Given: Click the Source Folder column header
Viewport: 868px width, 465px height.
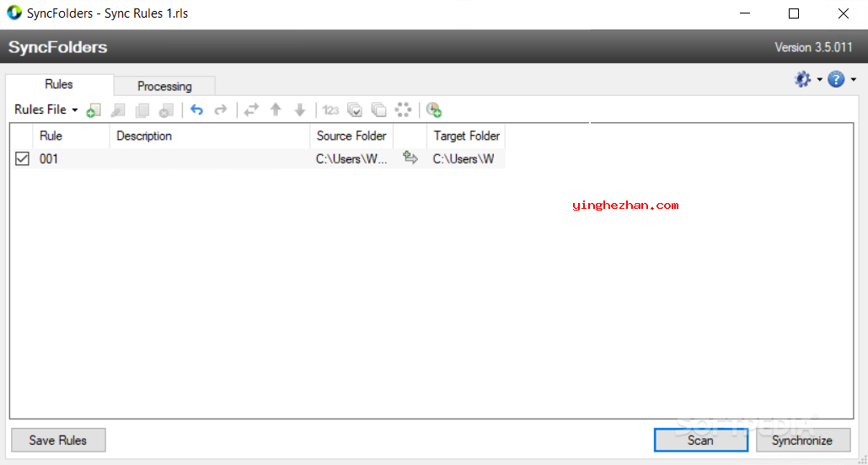Looking at the screenshot, I should (351, 136).
